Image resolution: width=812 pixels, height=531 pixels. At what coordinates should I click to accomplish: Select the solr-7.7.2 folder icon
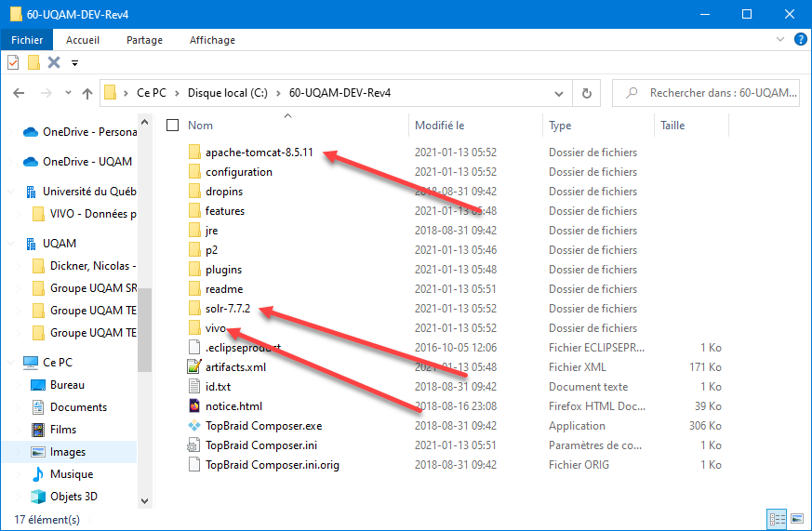tap(194, 309)
